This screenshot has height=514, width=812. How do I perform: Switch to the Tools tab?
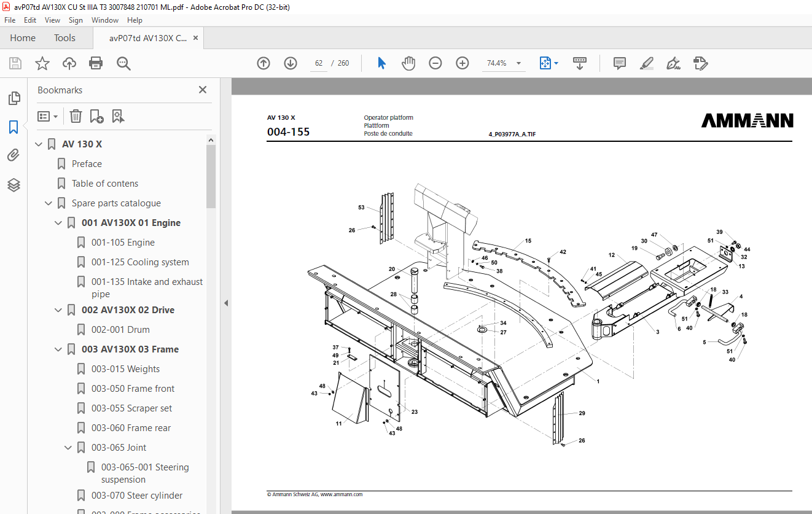64,38
